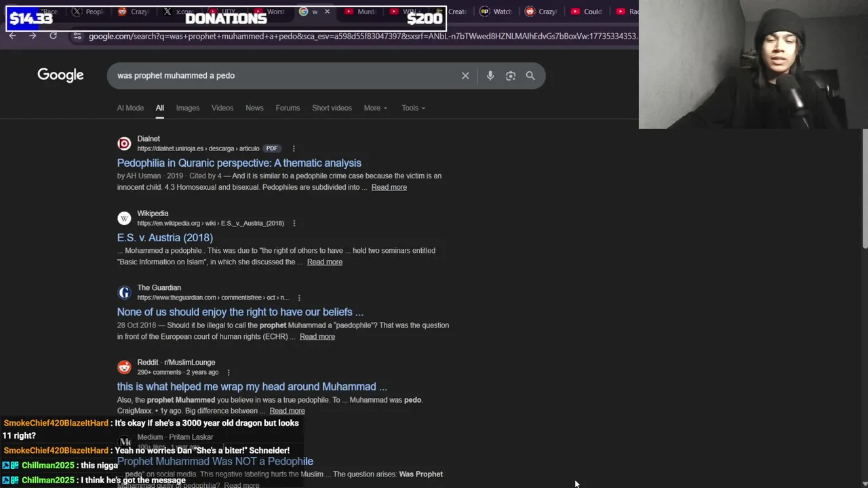Click the Reddit favicon
This screenshot has height=488, width=868.
124,367
